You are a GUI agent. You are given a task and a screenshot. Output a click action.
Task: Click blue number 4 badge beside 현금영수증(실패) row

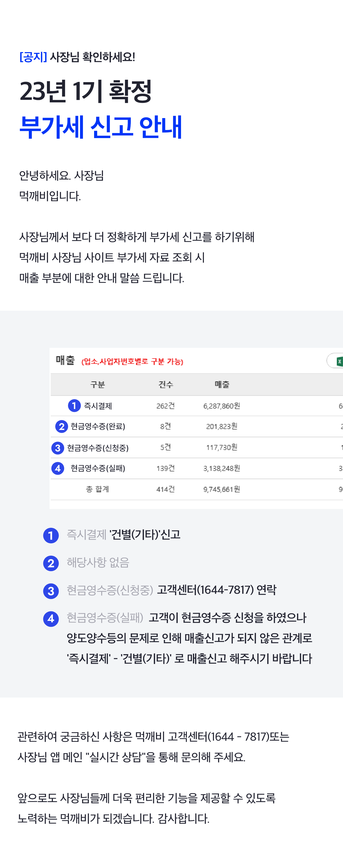tap(58, 468)
